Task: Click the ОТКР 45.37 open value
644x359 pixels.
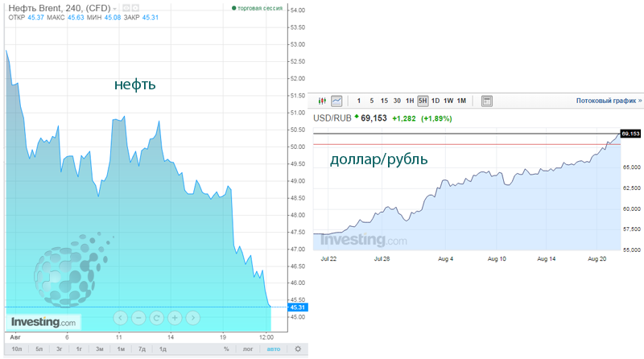Action: [35, 17]
